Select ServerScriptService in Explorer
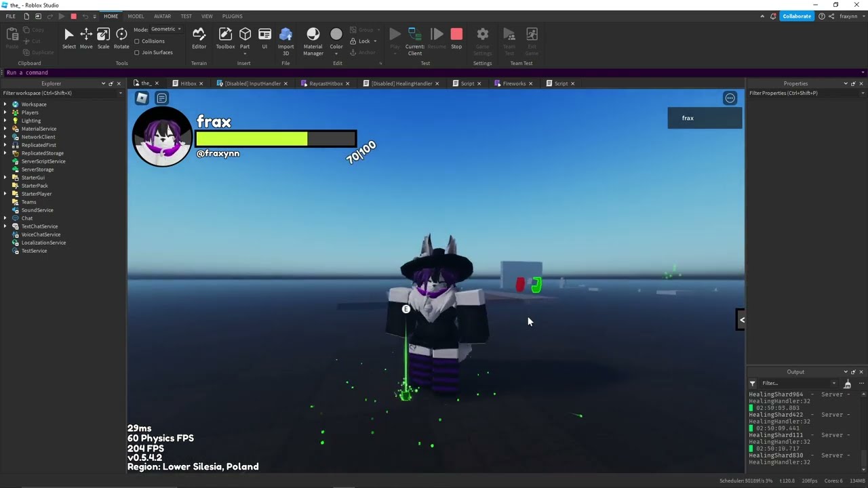 point(43,161)
